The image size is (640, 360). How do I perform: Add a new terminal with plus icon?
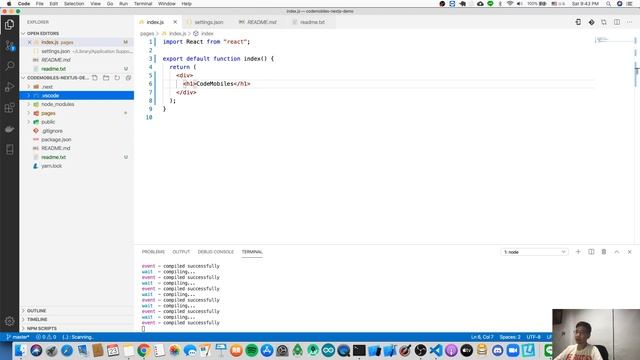coord(578,252)
